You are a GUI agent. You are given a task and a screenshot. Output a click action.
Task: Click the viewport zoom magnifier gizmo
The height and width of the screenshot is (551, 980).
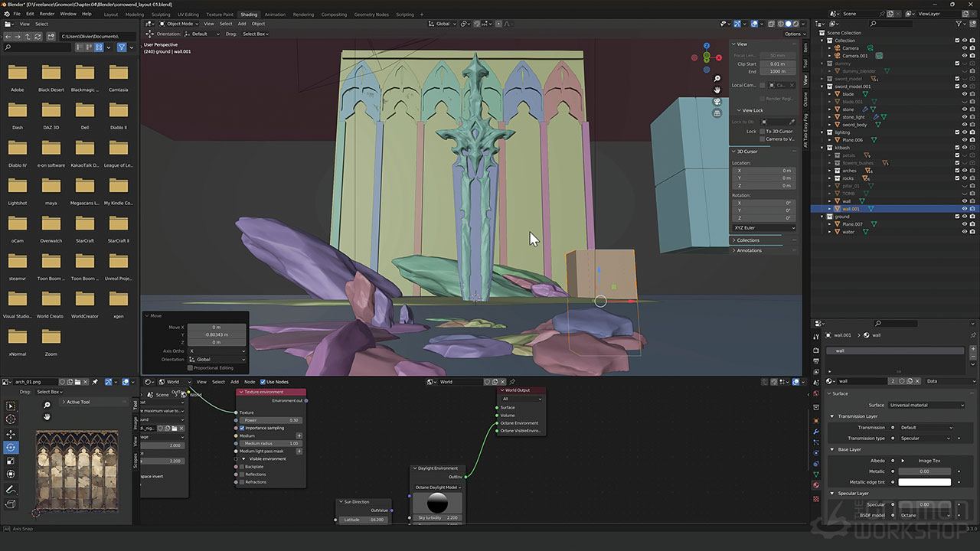click(717, 79)
